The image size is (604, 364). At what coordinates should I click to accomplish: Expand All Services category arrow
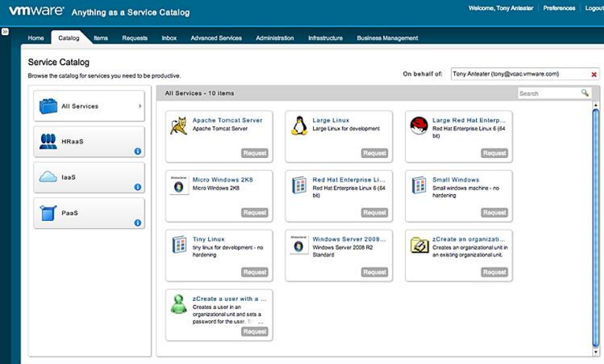pos(140,106)
